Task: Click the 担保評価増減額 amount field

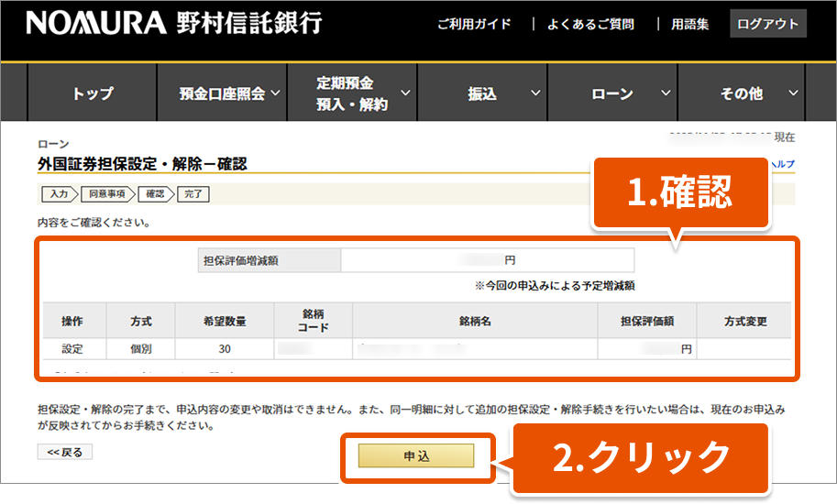Action: 486,260
